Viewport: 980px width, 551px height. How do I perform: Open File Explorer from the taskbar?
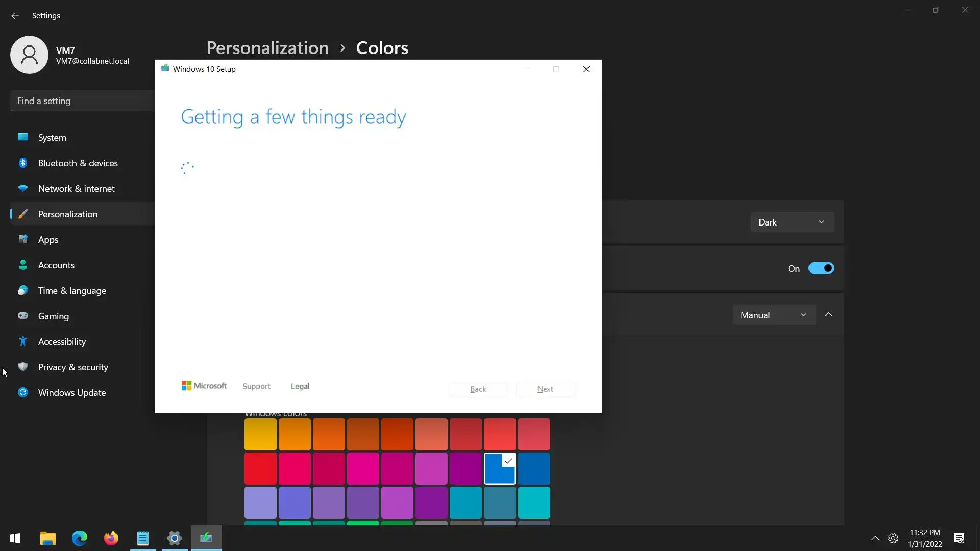click(x=47, y=538)
